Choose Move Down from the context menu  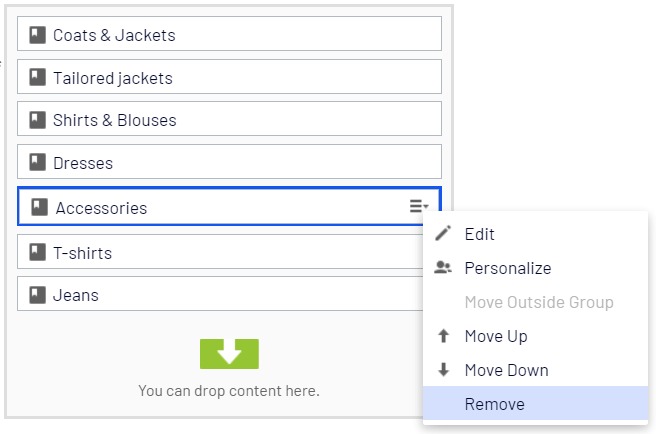(x=506, y=370)
